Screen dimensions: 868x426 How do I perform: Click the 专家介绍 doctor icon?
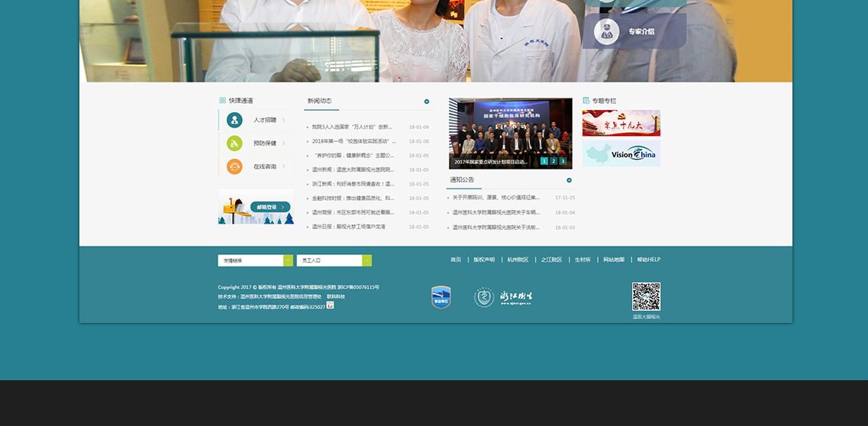607,31
